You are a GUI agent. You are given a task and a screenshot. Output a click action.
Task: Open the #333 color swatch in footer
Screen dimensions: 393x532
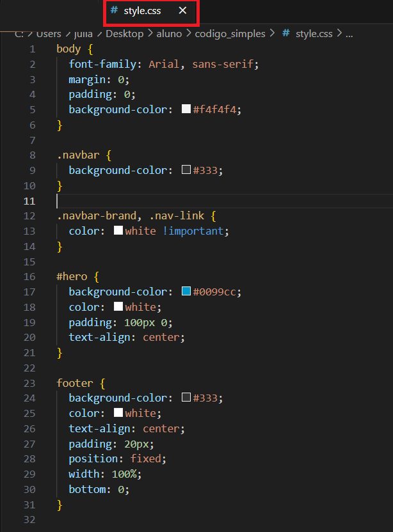[186, 398]
